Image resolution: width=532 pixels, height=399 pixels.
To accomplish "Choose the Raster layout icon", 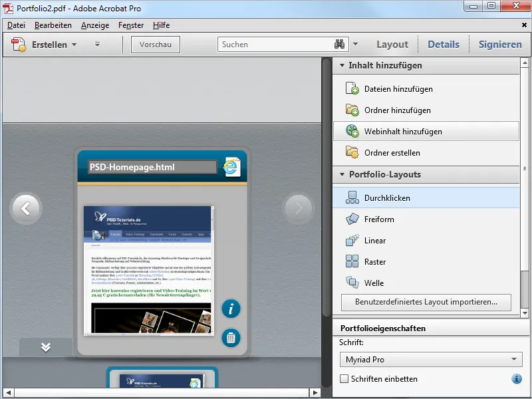I will pyautogui.click(x=352, y=261).
